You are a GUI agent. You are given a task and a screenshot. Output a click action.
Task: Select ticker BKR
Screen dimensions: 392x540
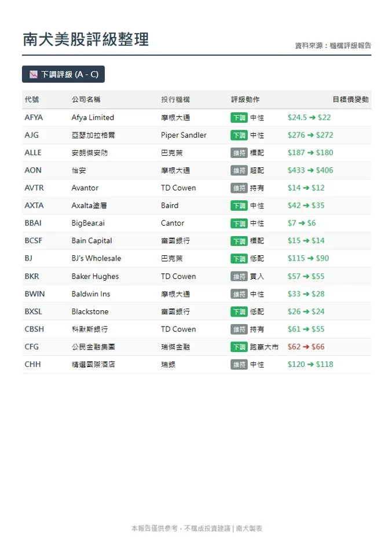pyautogui.click(x=32, y=276)
